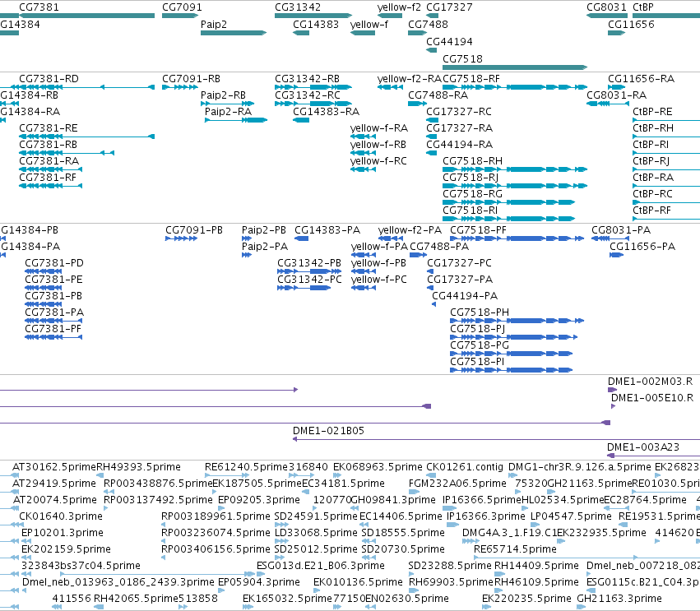Open EST FGM232A06.5prime

tap(414, 492)
